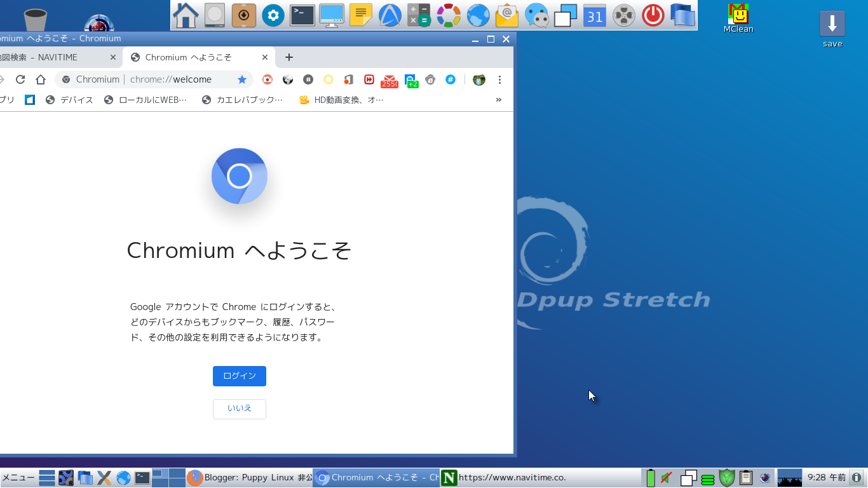The height and width of the screenshot is (488, 868).
Task: Click the muted volume tray icon
Action: (667, 477)
